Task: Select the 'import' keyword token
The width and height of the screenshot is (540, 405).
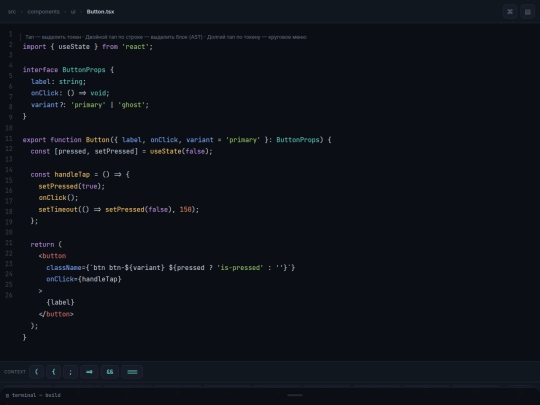Action: click(x=34, y=46)
